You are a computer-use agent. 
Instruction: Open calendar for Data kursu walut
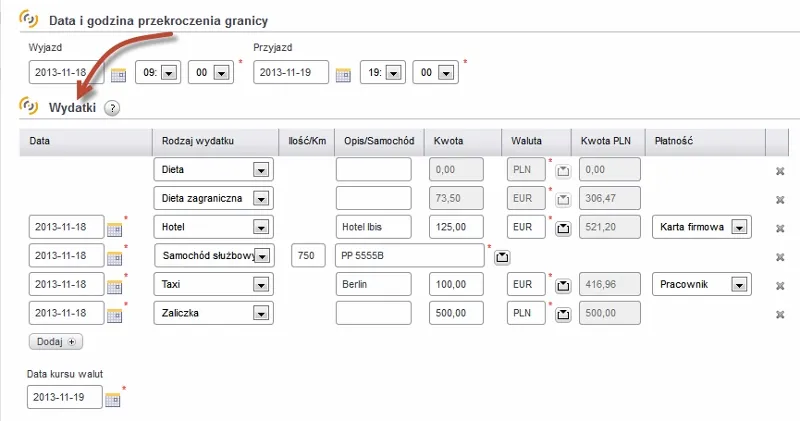[x=113, y=399]
